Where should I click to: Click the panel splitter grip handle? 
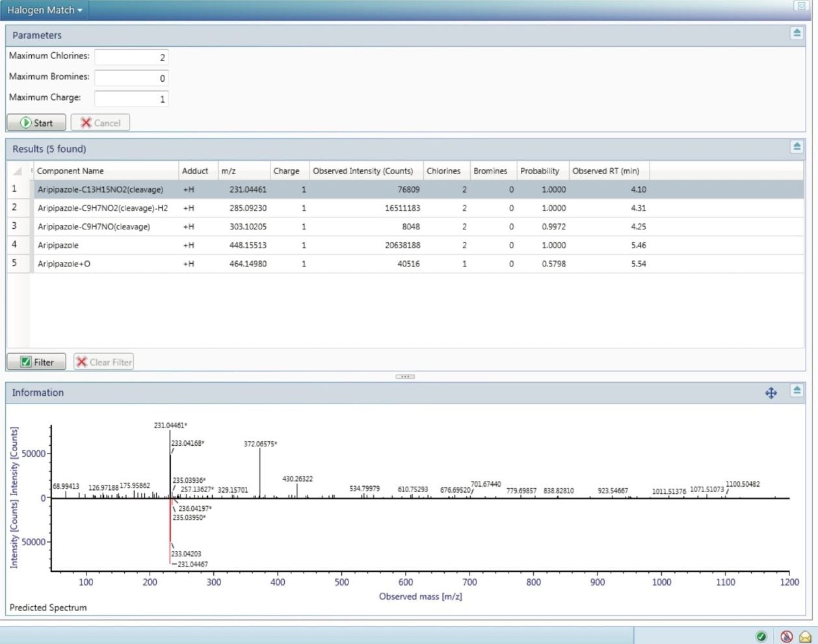405,376
